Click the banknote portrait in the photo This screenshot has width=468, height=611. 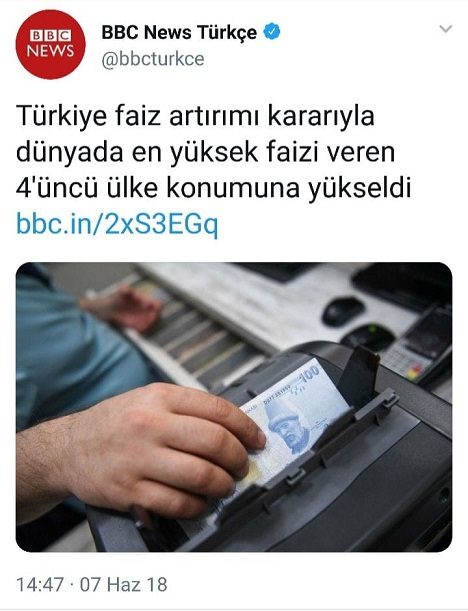(x=288, y=427)
